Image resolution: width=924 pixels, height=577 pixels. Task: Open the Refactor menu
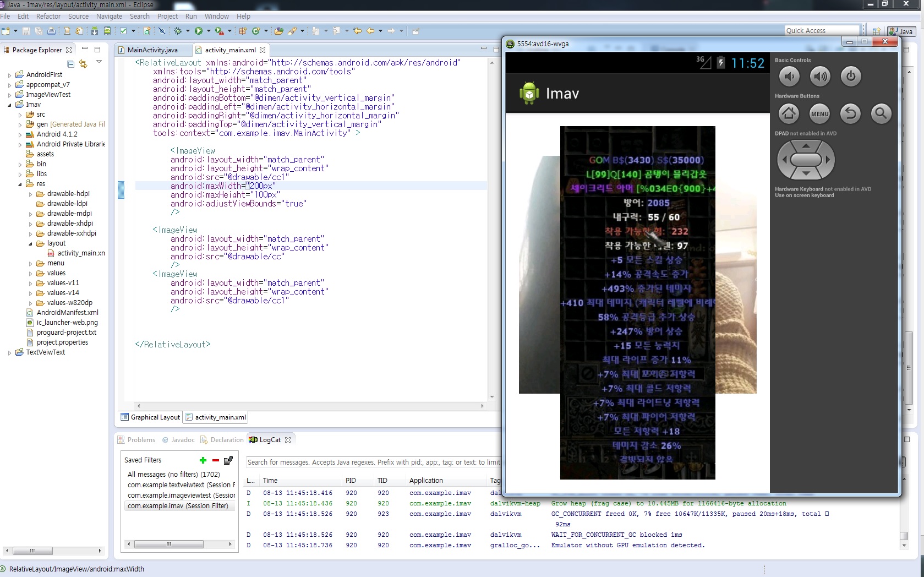[48, 17]
